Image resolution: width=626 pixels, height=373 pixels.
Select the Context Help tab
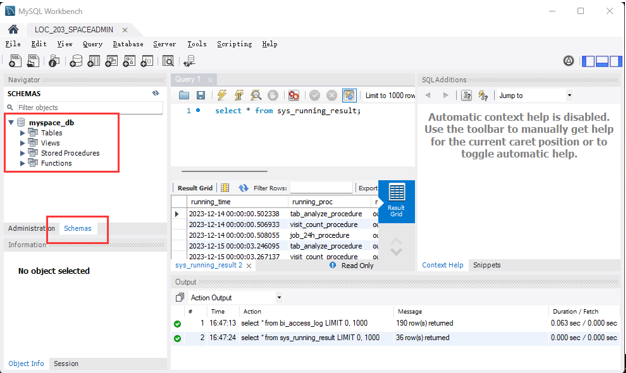pyautogui.click(x=442, y=265)
